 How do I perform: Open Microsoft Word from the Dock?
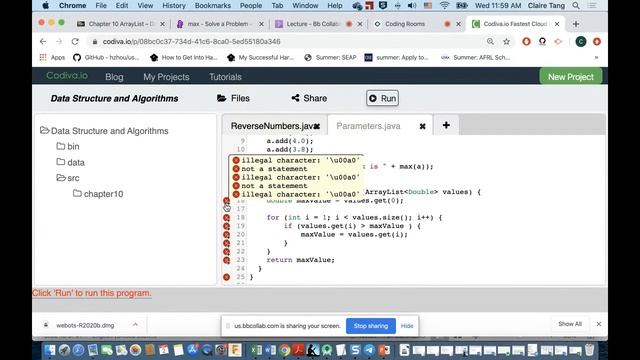pos(270,350)
